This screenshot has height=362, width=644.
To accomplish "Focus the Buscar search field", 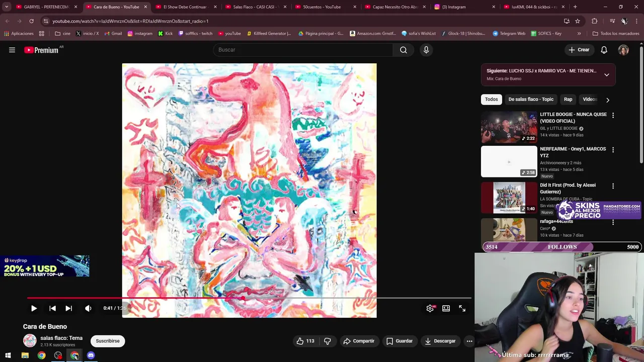I will click(303, 50).
